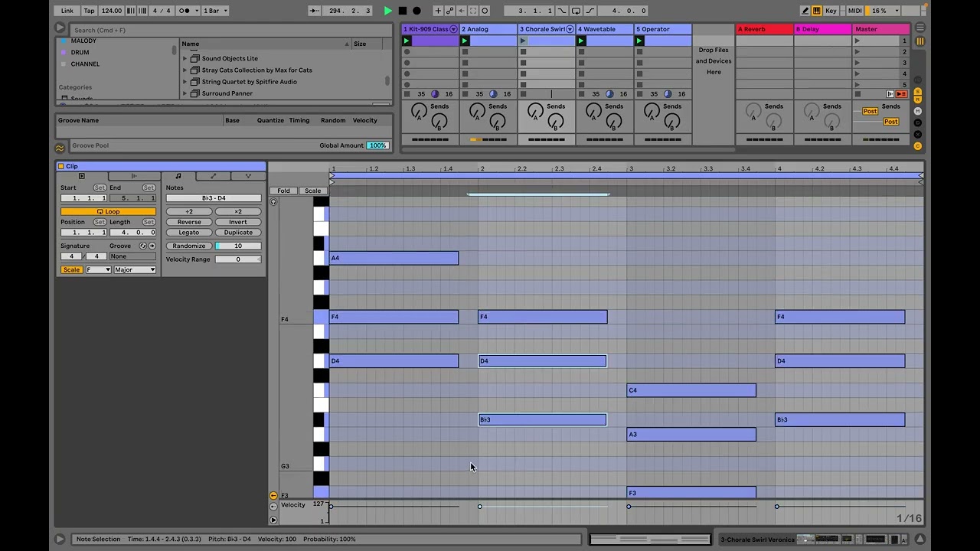Toggle the headphone MIDI editor preview icon
The height and width of the screenshot is (551, 980).
point(273,202)
